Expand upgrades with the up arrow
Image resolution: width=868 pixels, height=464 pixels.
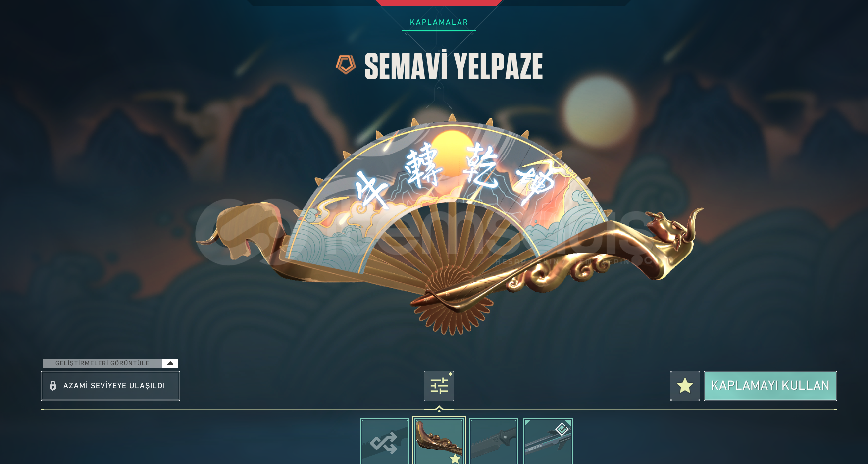tap(170, 363)
